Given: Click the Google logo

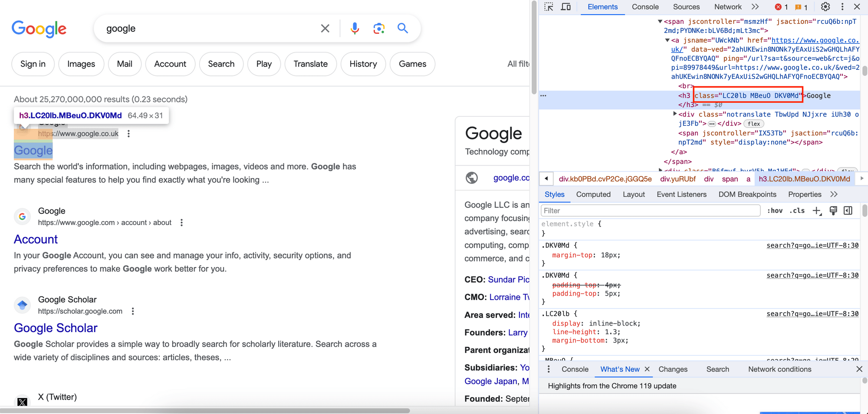Looking at the screenshot, I should [x=39, y=29].
